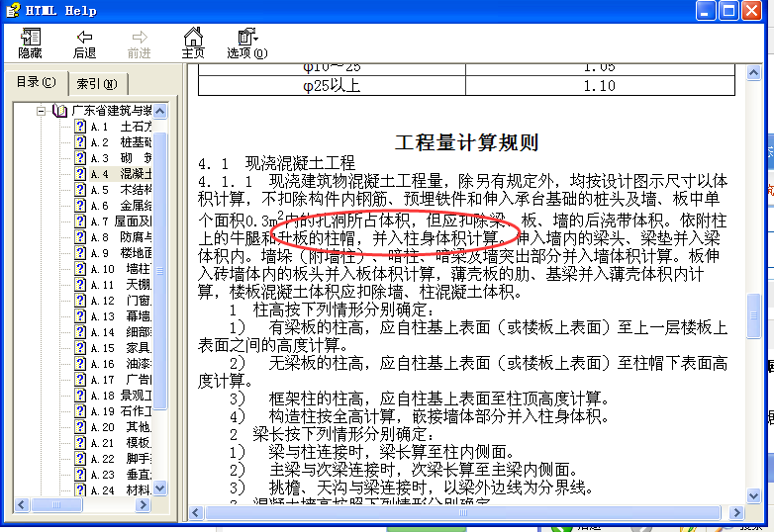Click the content pane vertical scroll thumb
This screenshot has height=532, width=774.
pyautogui.click(x=753, y=315)
